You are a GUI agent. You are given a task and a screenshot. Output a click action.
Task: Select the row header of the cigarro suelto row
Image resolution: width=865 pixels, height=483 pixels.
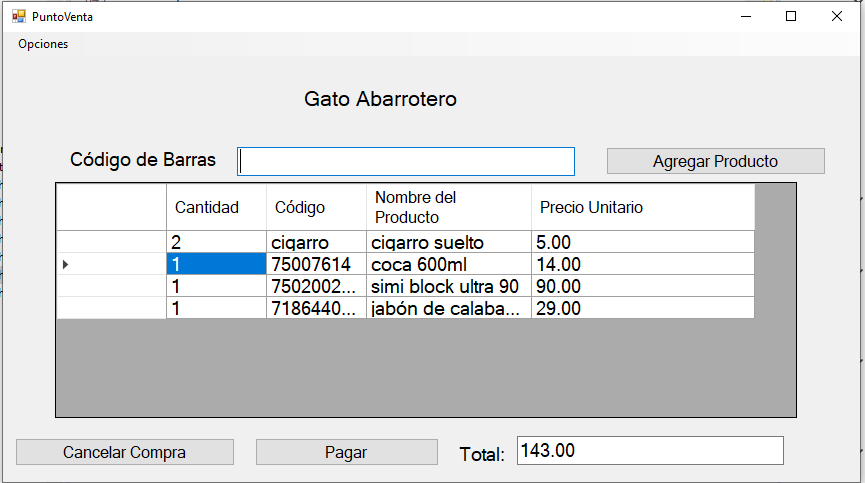pyautogui.click(x=111, y=242)
